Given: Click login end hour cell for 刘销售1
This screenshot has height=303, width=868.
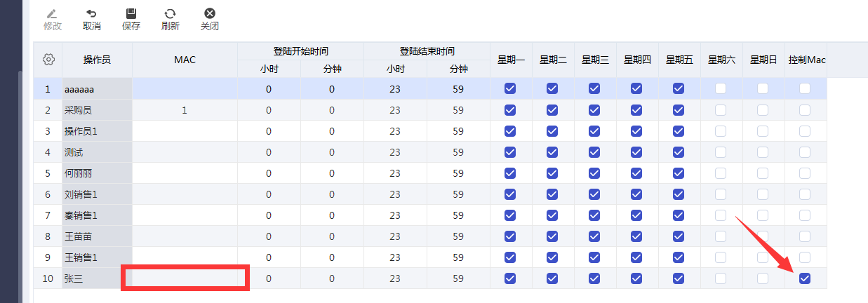Looking at the screenshot, I should (395, 194).
